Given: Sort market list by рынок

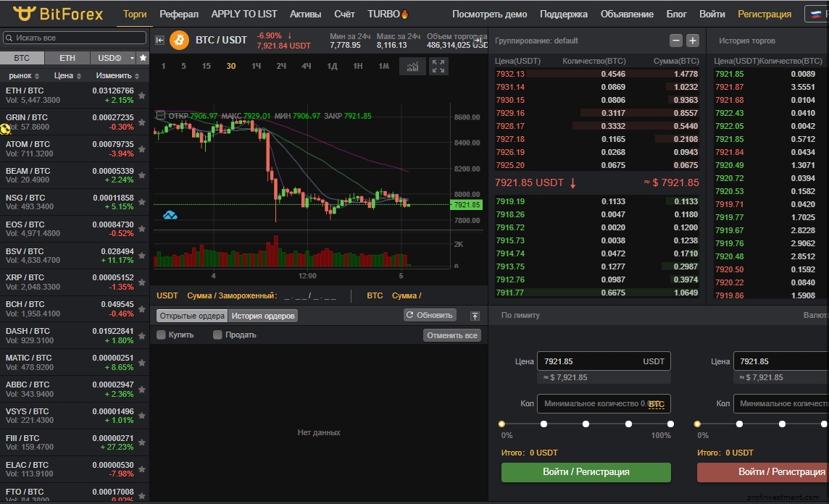Looking at the screenshot, I should [25, 76].
